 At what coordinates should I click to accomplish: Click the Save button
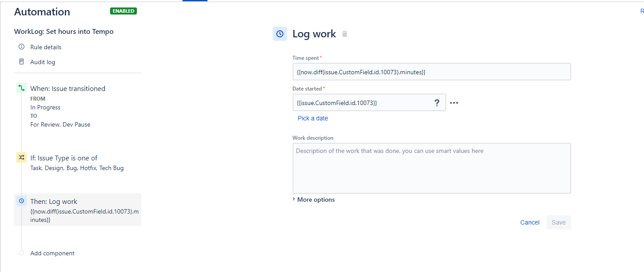(x=558, y=222)
